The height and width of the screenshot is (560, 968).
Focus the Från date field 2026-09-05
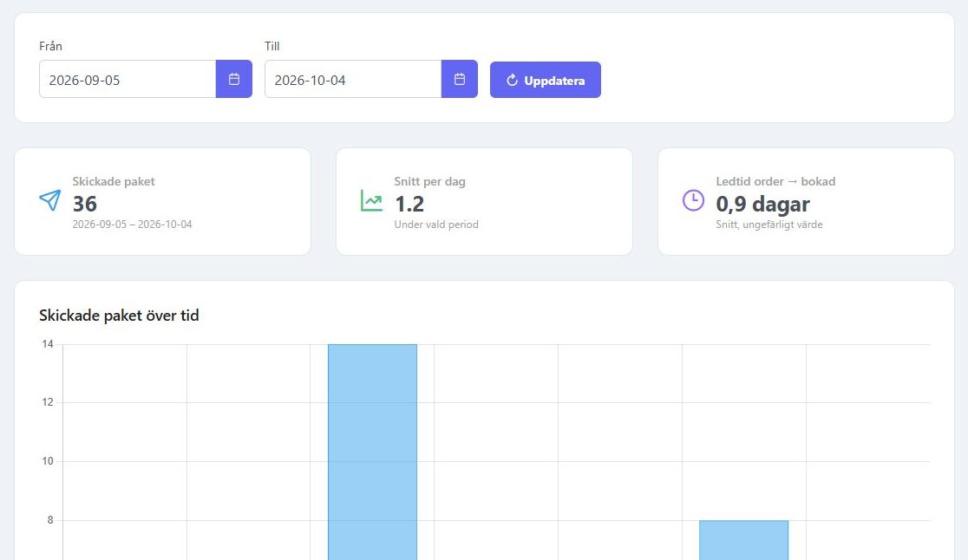[128, 79]
